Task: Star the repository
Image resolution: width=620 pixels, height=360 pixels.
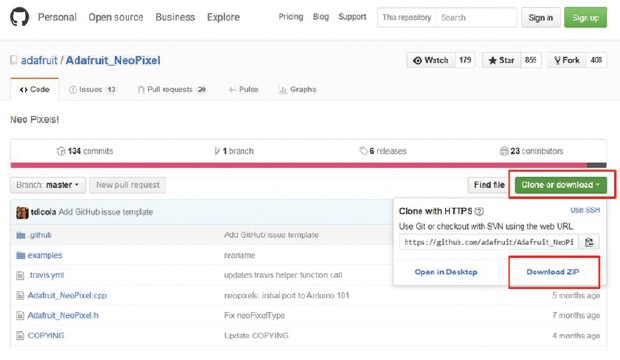Action: (501, 60)
